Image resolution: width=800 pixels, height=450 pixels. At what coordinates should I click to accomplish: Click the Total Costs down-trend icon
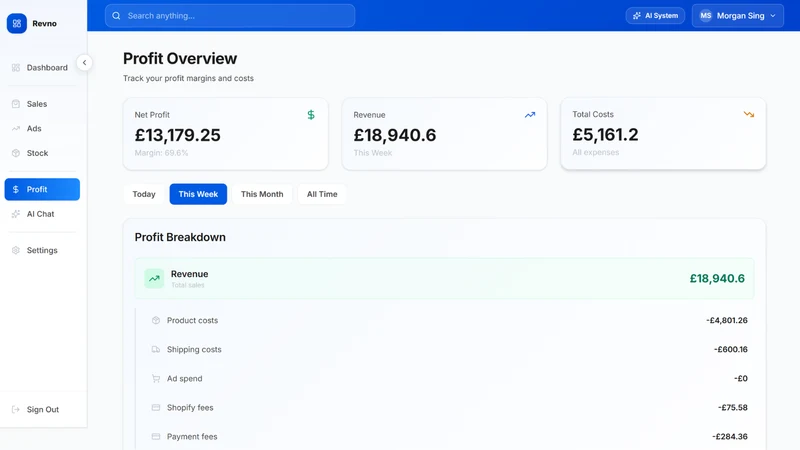point(748,114)
